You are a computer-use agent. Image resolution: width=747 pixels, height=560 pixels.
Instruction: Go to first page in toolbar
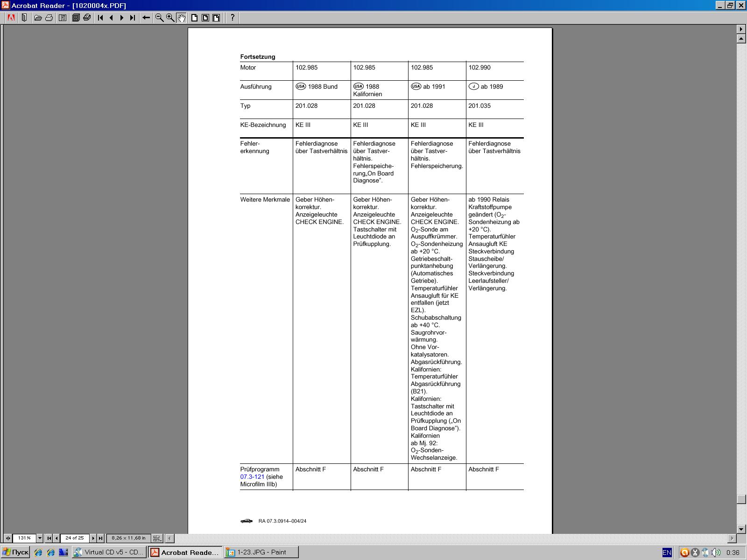pyautogui.click(x=100, y=18)
